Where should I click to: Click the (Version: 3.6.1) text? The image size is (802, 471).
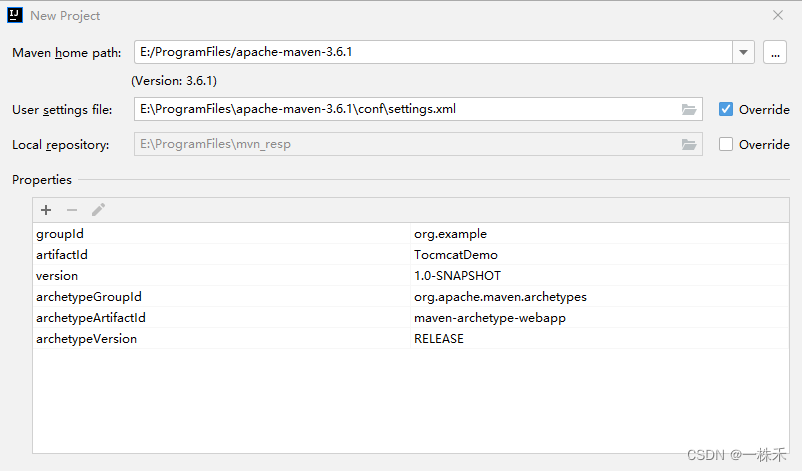(x=174, y=81)
